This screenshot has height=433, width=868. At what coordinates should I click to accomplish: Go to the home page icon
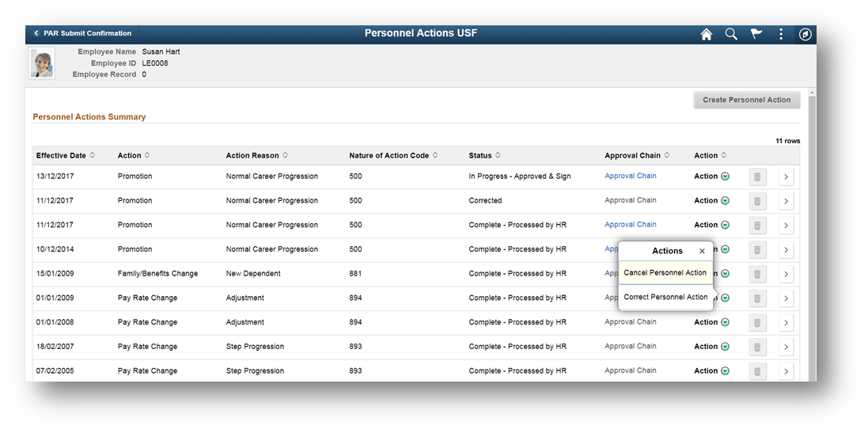click(707, 34)
